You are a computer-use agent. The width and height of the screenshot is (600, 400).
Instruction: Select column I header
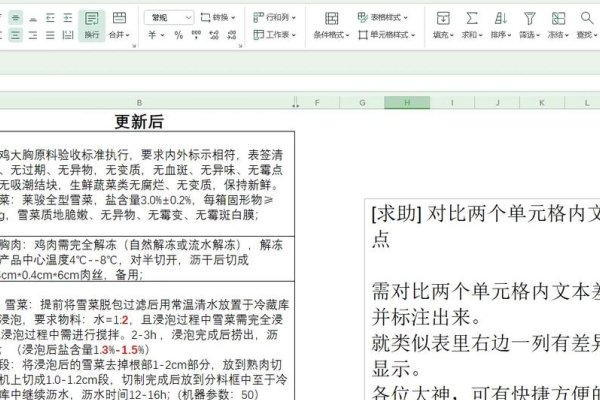[x=452, y=103]
